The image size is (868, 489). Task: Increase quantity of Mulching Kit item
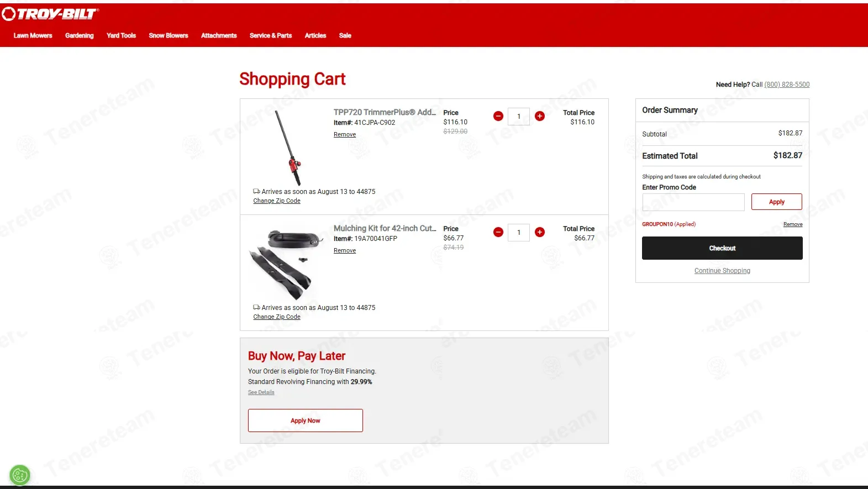coord(540,232)
